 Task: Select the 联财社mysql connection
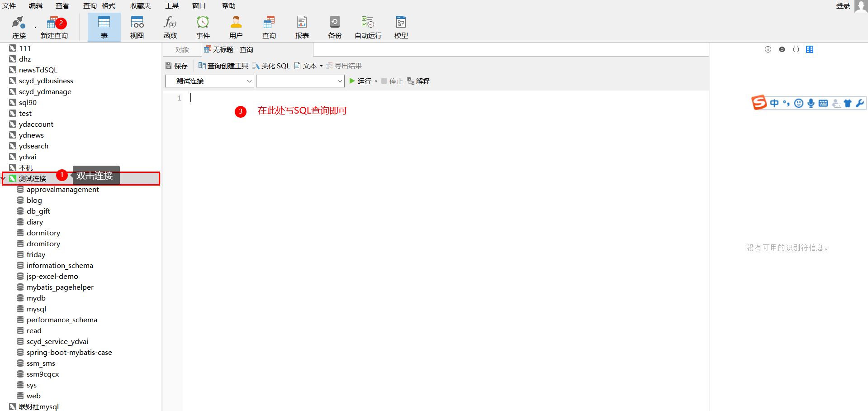(38, 406)
